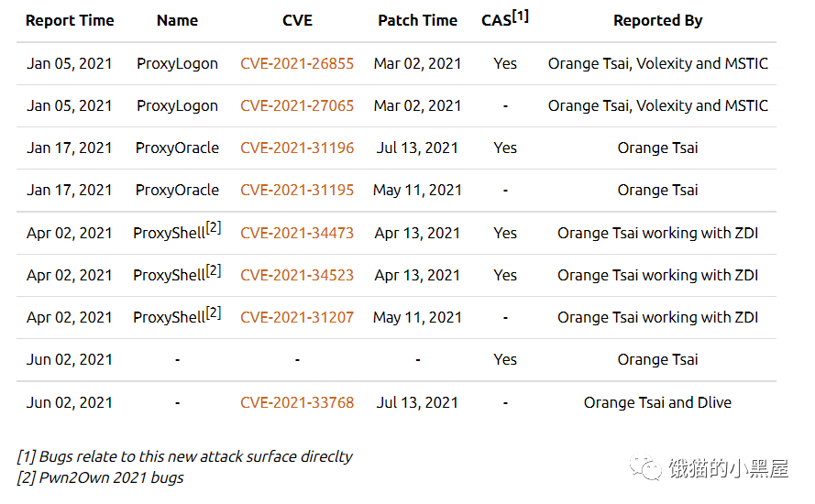This screenshot has height=504, width=815.
Task: Open the CVE-2021-27065 link
Action: (297, 105)
